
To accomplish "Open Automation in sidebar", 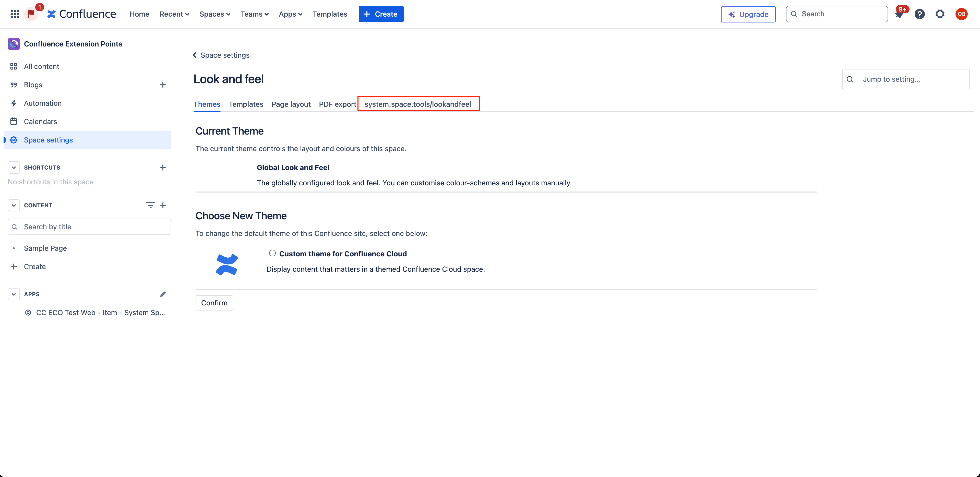I will (x=87, y=103).
